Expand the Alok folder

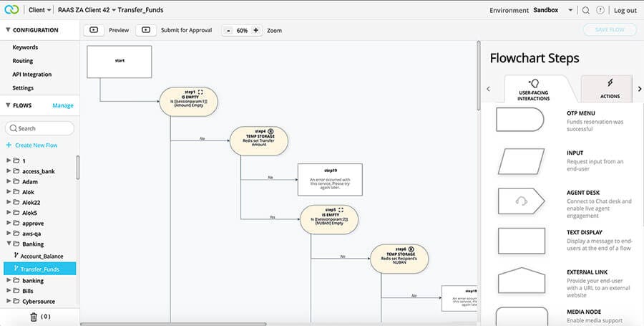click(x=8, y=191)
